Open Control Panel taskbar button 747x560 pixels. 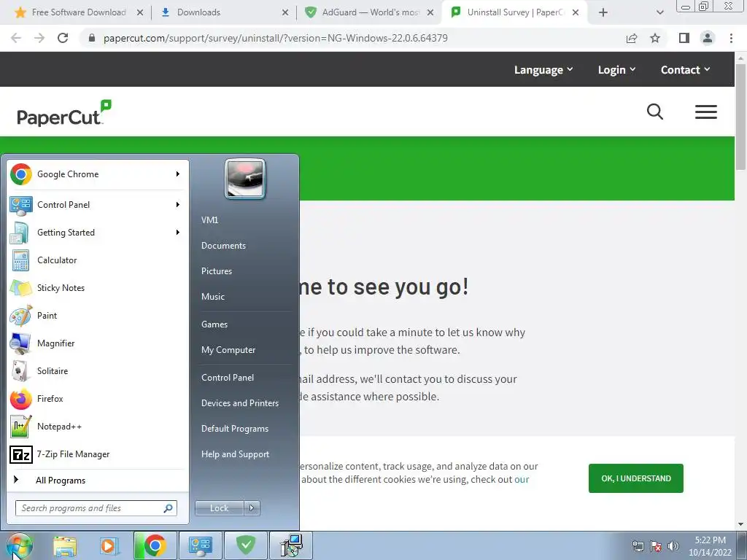[x=200, y=545]
